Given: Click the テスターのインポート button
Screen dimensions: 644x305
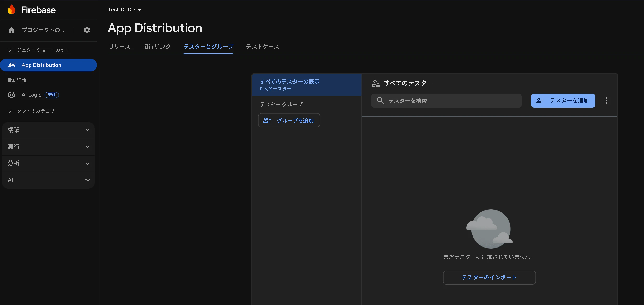Looking at the screenshot, I should point(489,277).
